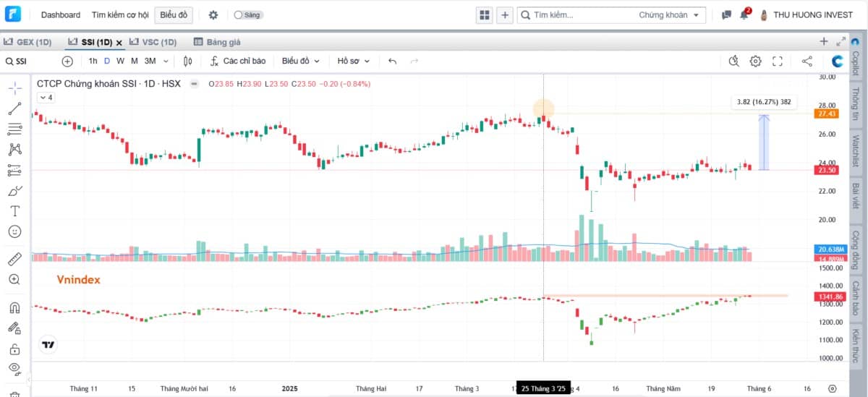Screen dimensions: 868x397
Task: Set timeframe to D daily
Action: coord(107,61)
